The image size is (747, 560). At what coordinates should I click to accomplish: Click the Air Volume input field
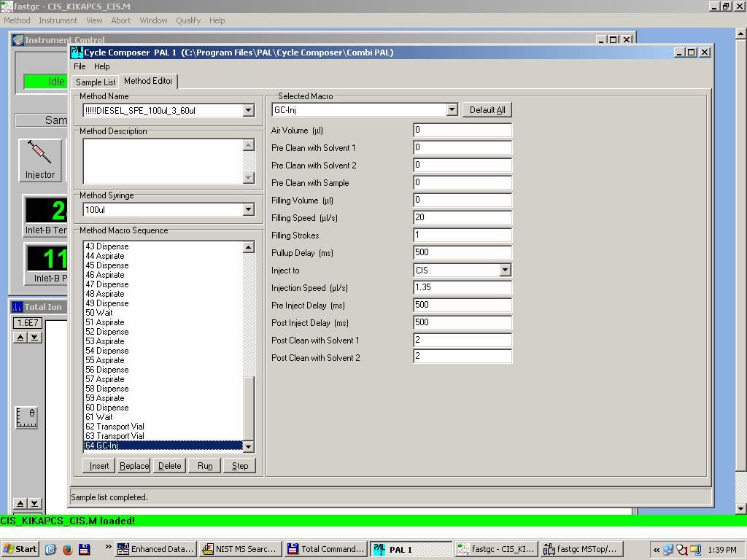point(462,130)
